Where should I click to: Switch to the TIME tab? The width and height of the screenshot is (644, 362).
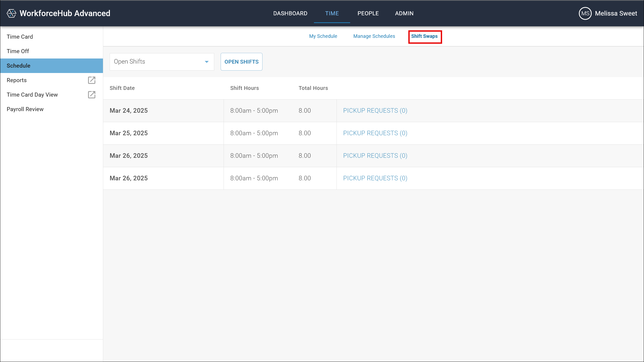[332, 13]
